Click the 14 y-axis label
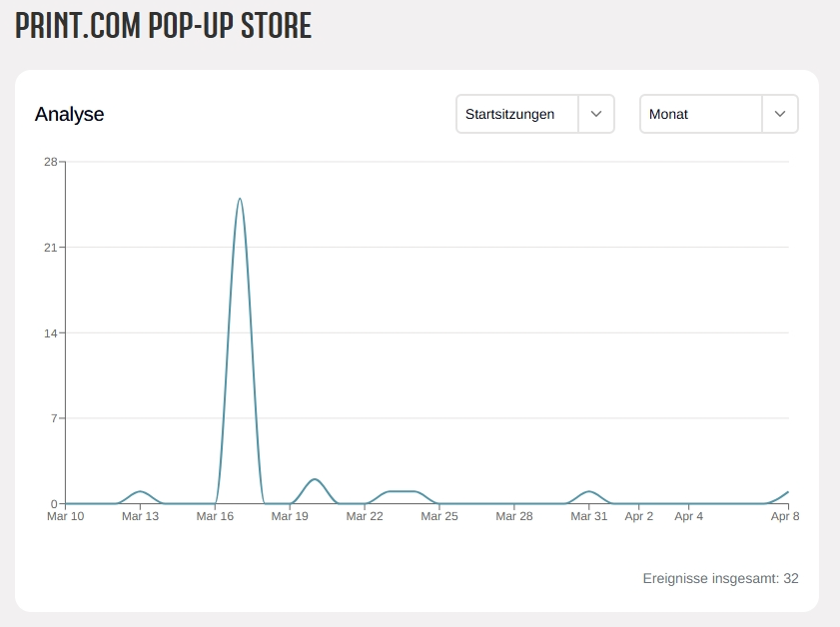The image size is (840, 627). pyautogui.click(x=49, y=332)
